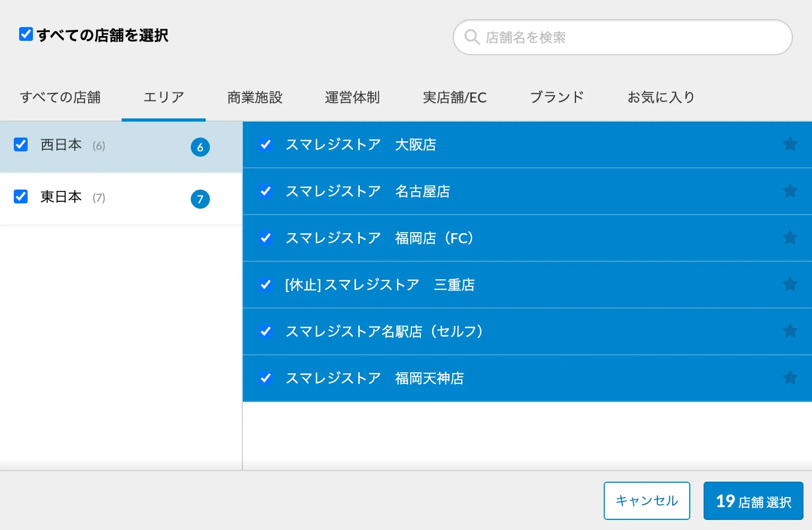Click the star icon for 名古屋店

[790, 191]
